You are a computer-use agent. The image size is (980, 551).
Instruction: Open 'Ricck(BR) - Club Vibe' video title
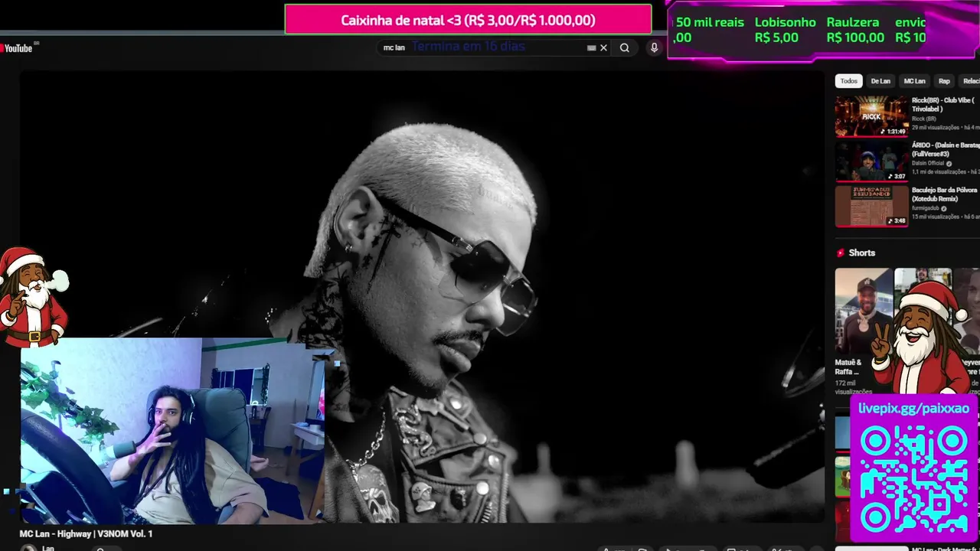click(x=942, y=105)
